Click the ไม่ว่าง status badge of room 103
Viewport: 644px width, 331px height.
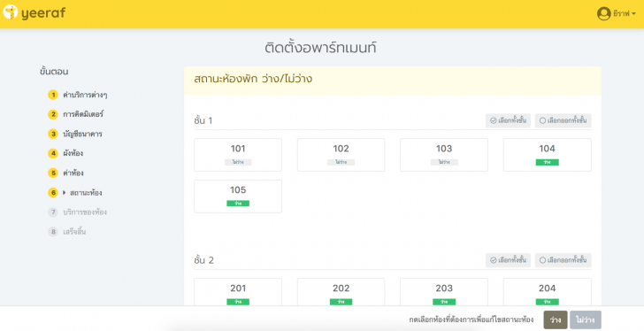tap(444, 162)
